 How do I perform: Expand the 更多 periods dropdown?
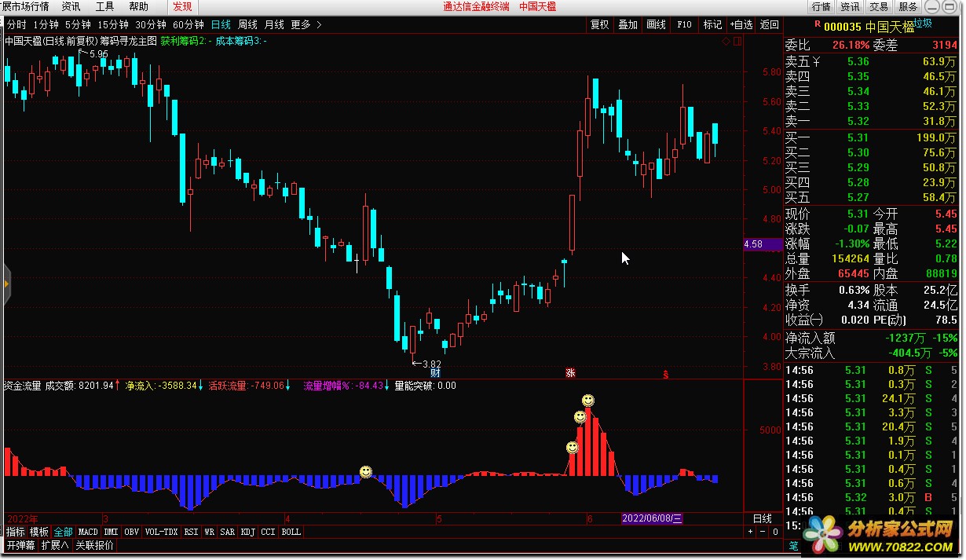(306, 24)
